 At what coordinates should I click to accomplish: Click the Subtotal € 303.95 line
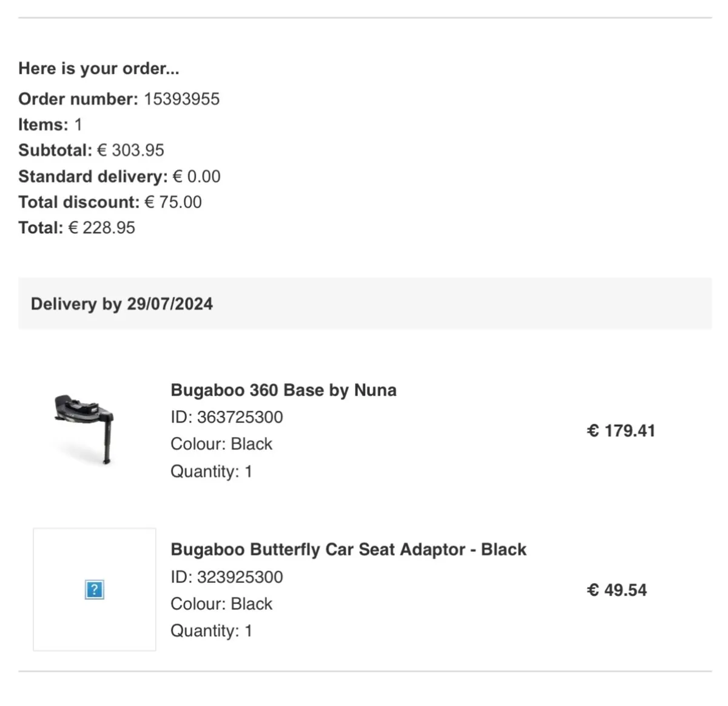click(91, 150)
